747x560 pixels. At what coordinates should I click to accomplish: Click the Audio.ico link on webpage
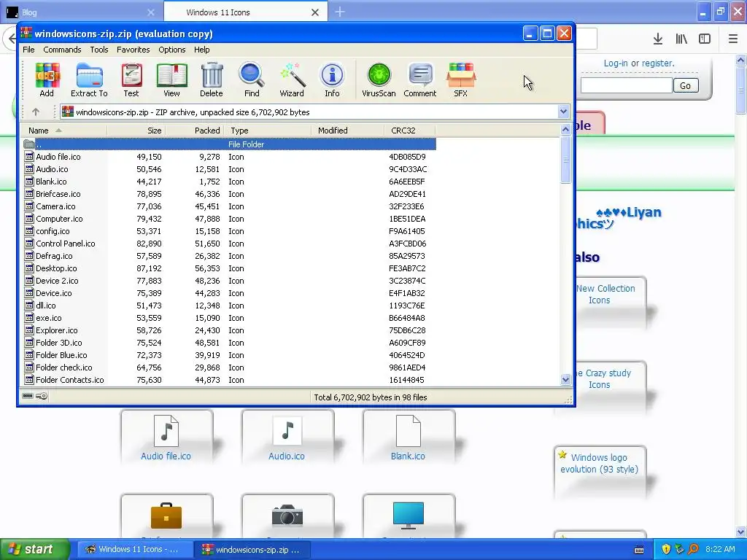pyautogui.click(x=287, y=456)
